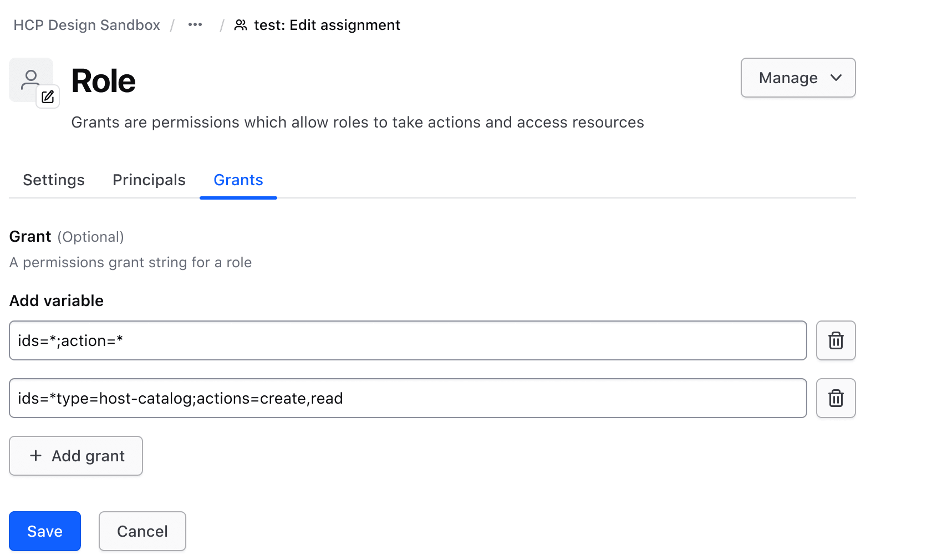Click the test: Edit assignment breadcrumb
Image resolution: width=927 pixels, height=560 pixels.
327,25
